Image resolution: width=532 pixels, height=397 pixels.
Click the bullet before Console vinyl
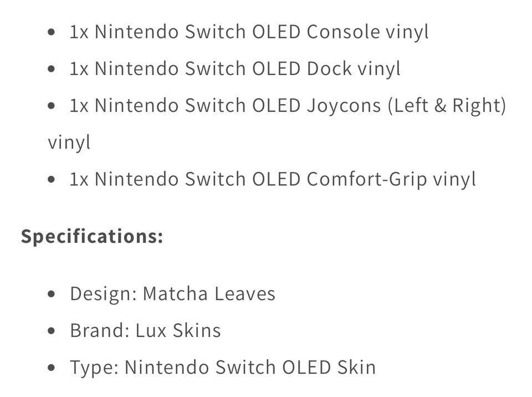(51, 32)
